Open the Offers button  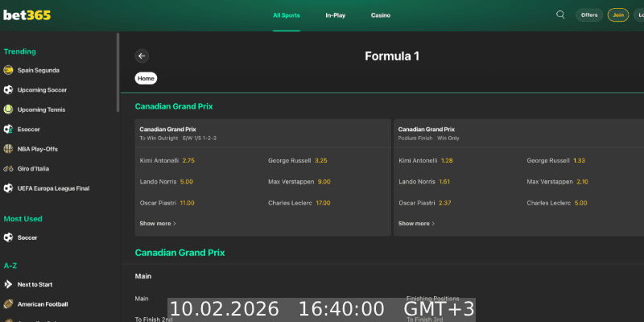[x=589, y=15]
